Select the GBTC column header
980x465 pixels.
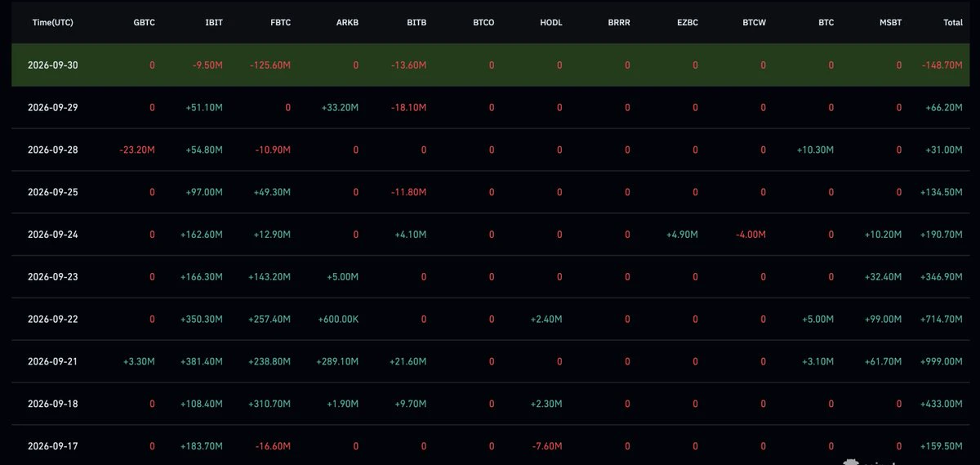click(x=144, y=23)
